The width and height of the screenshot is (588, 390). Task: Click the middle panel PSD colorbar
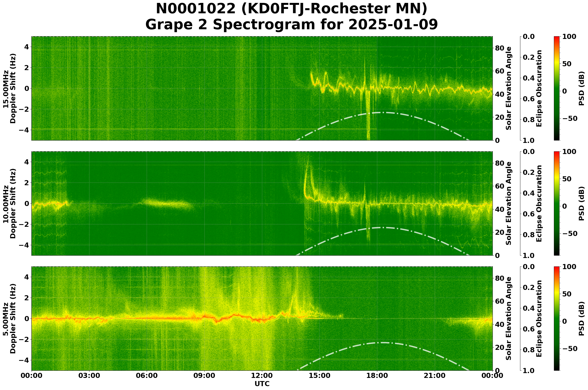point(557,203)
